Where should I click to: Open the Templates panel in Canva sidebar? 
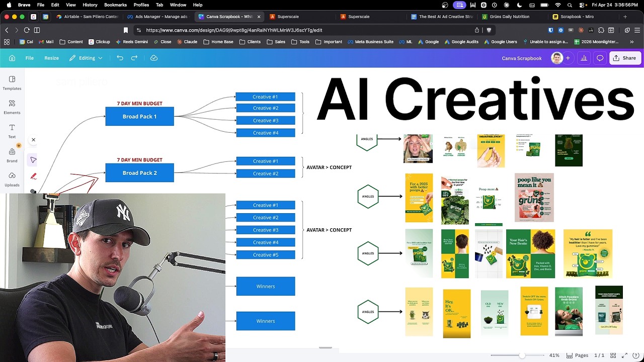point(12,83)
